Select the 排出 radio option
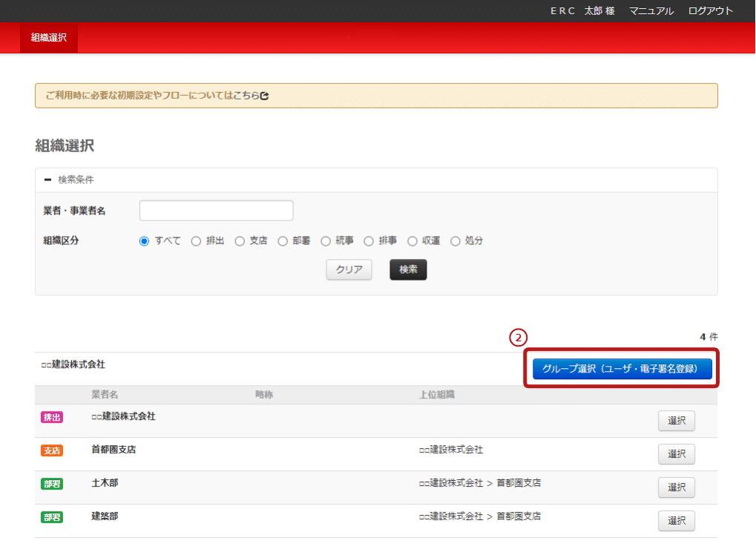The height and width of the screenshot is (555, 756). [x=196, y=241]
